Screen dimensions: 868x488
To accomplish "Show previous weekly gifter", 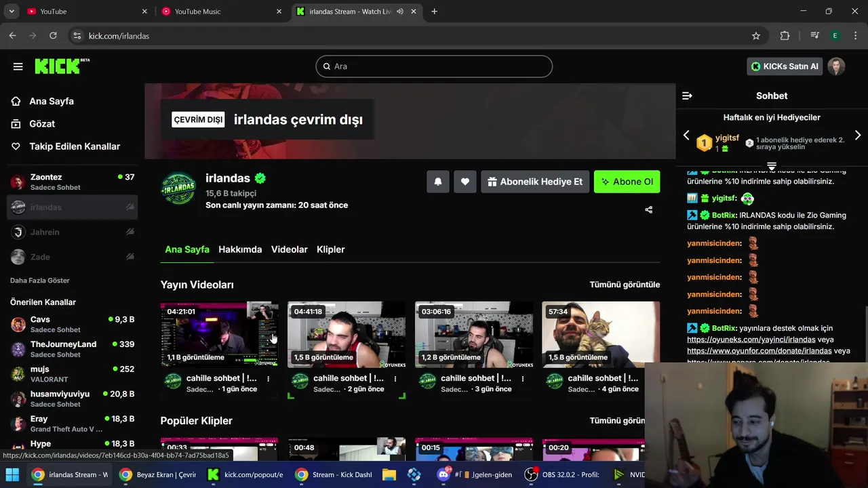I will [686, 136].
